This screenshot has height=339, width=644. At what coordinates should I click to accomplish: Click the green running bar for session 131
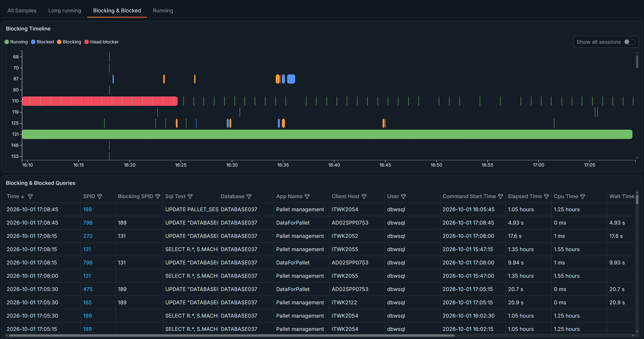pyautogui.click(x=327, y=134)
